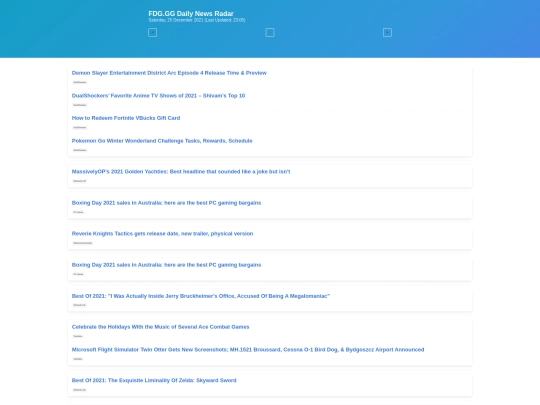This screenshot has height=405, width=540.
Task: Open Best Of 2021 Zelda: Skyward Sword article
Action: coord(154,380)
